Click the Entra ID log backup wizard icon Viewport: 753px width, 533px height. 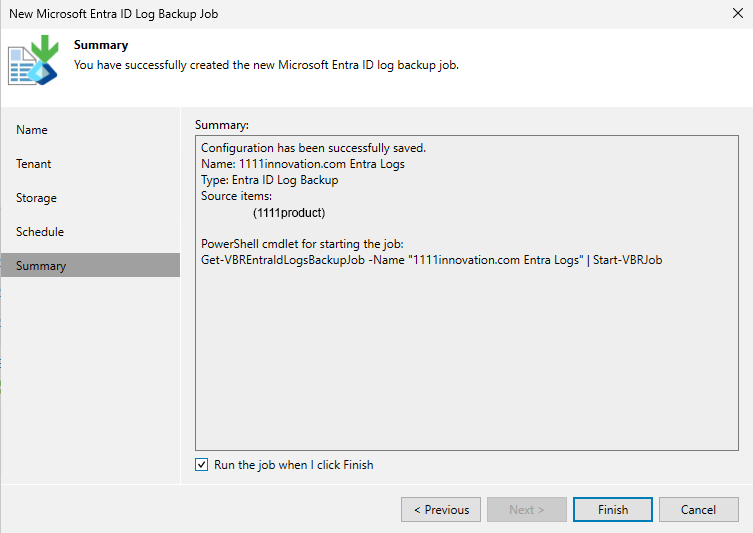click(33, 61)
